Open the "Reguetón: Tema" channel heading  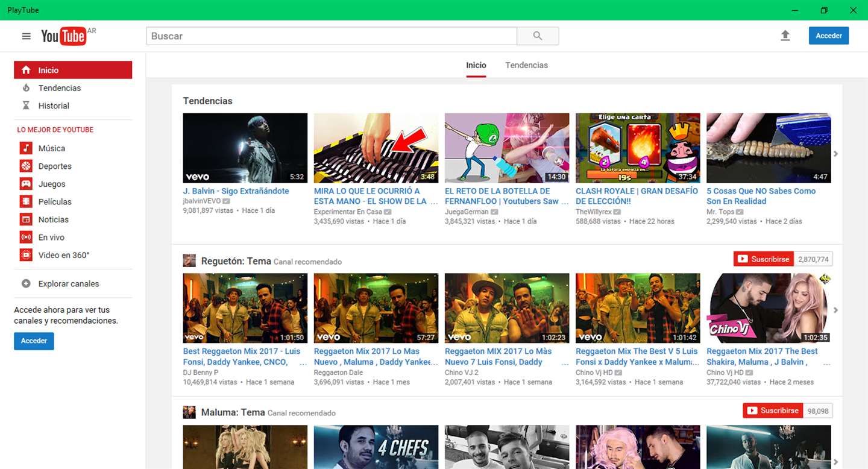236,260
